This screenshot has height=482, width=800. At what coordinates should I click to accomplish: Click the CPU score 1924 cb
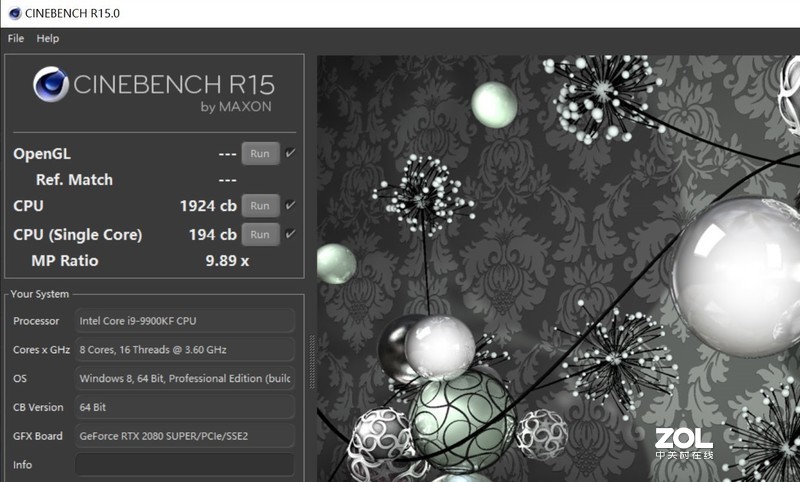[208, 206]
